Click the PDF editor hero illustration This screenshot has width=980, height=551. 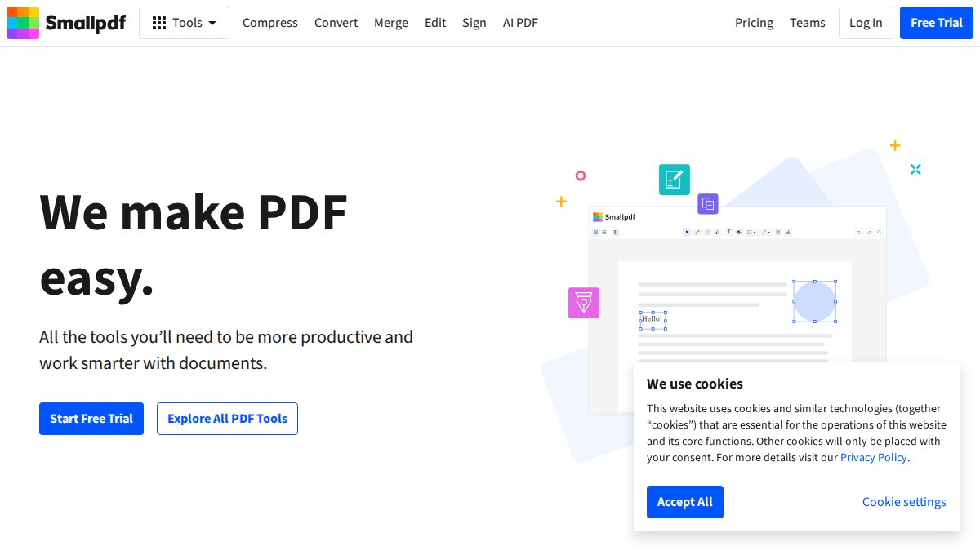(x=735, y=302)
